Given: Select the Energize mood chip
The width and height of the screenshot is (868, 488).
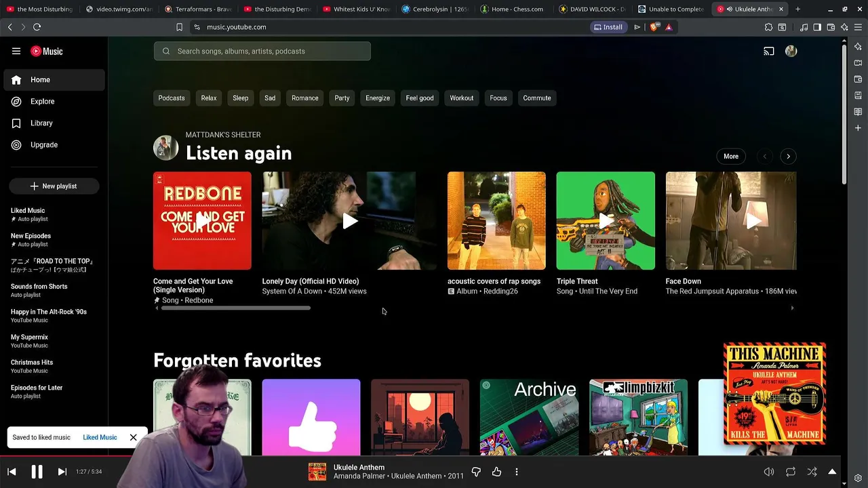Looking at the screenshot, I should (378, 98).
